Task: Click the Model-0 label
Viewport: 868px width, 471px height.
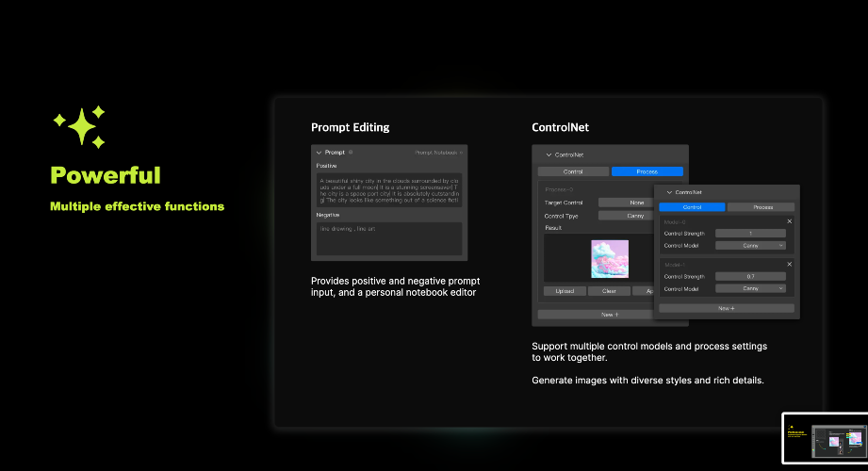Action: pos(675,222)
